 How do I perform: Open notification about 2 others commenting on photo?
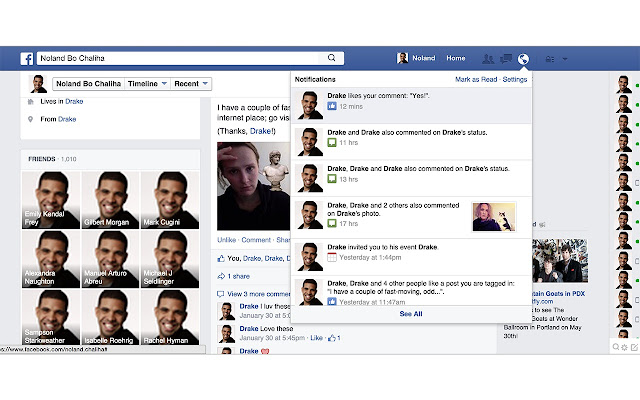[x=411, y=217]
